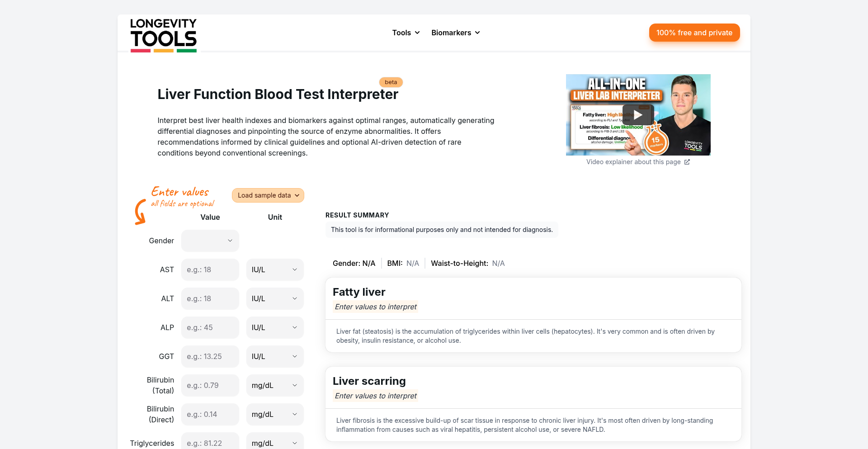868x449 pixels.
Task: Expand the ALT unit selector
Action: pyautogui.click(x=274, y=299)
